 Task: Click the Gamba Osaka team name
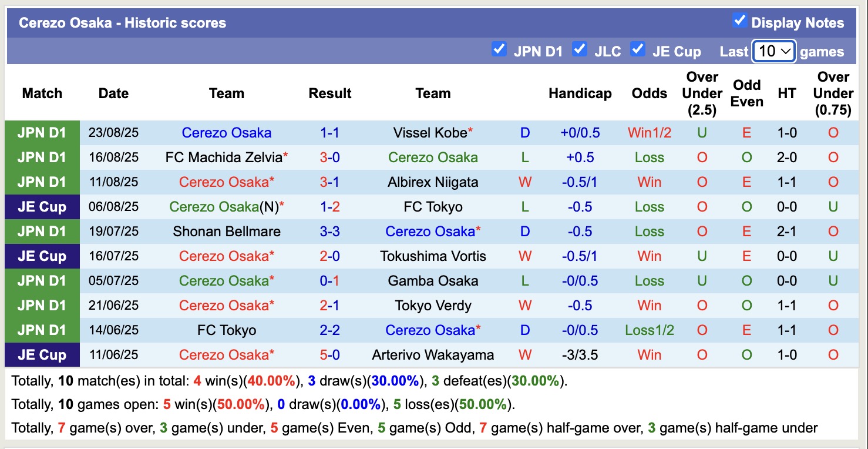tap(433, 281)
